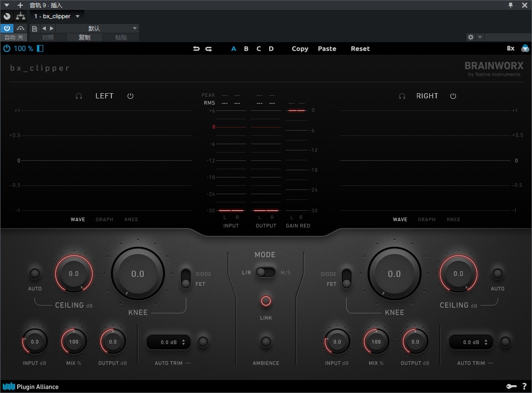Expand the arrow next to settings gear
Screen dimensions: 532x393
(x=480, y=37)
